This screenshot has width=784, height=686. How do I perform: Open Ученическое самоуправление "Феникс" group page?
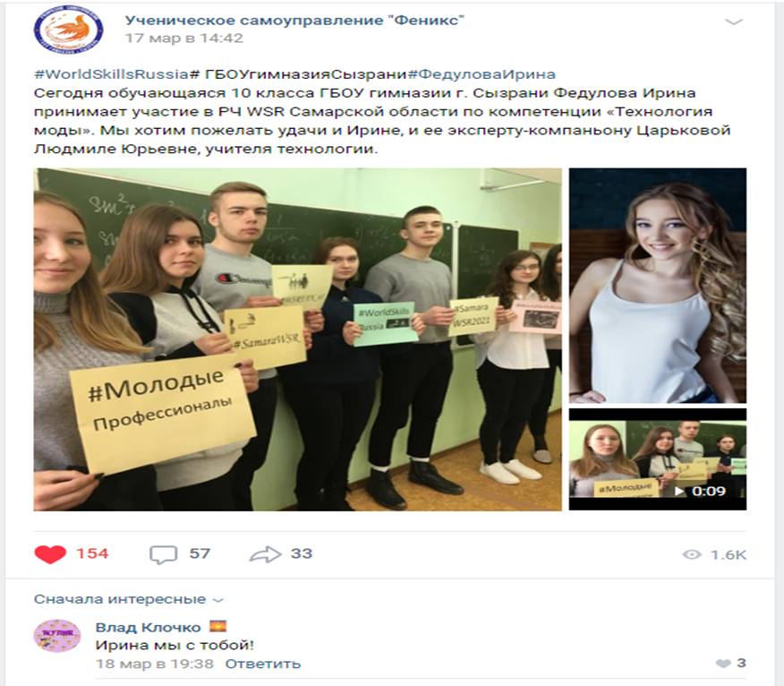click(295, 21)
